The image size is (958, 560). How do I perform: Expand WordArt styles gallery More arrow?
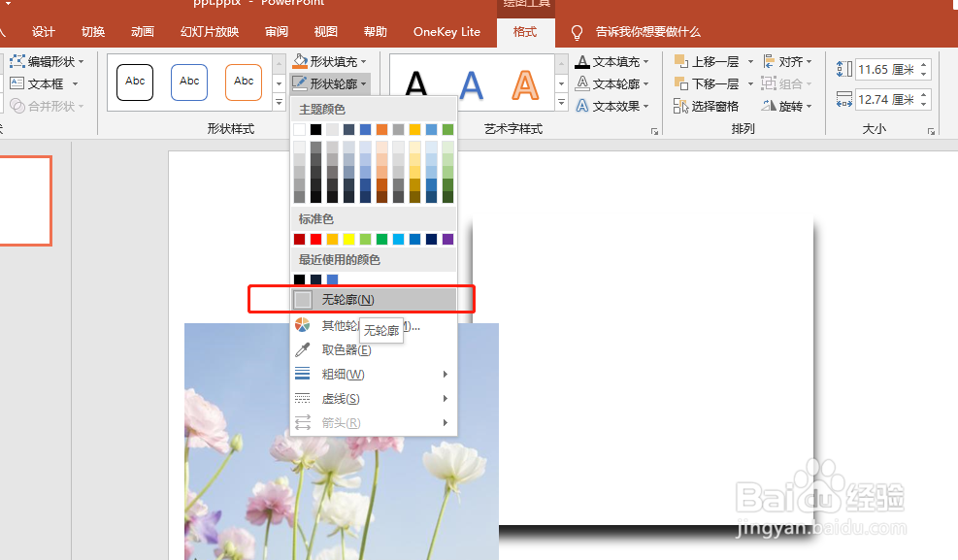click(561, 103)
